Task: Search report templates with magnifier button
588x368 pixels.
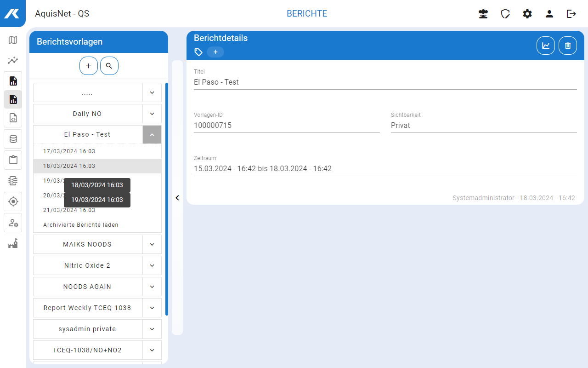Action: [109, 66]
